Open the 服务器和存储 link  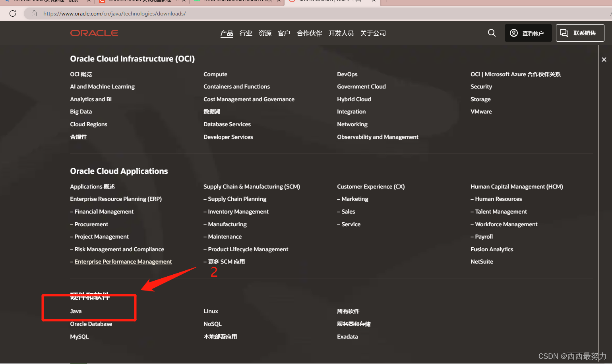point(354,324)
